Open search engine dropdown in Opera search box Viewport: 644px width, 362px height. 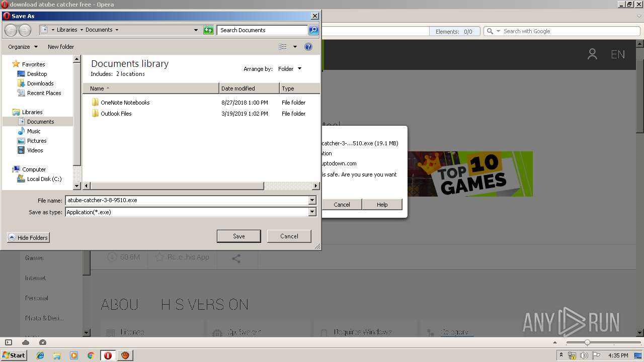coord(499,31)
